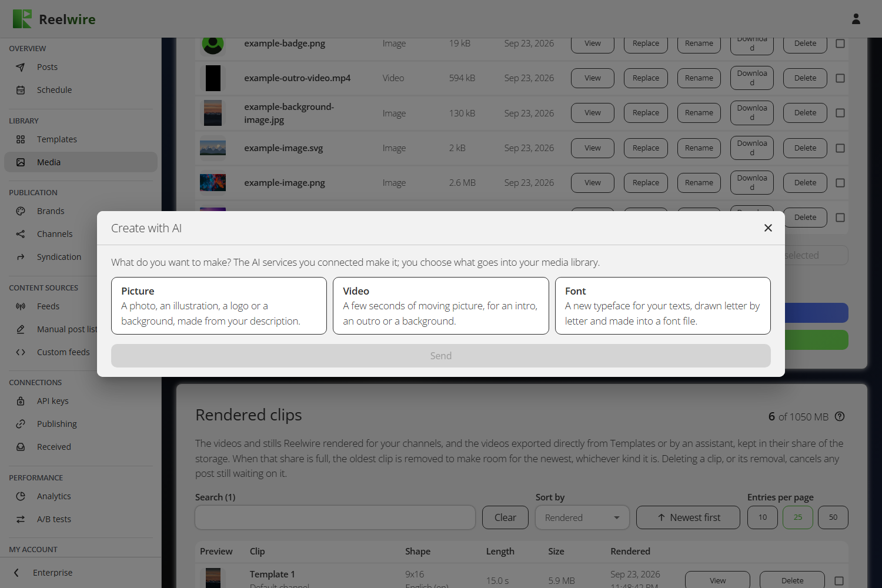
Task: Open the Enterprise account item
Action: pyautogui.click(x=81, y=573)
